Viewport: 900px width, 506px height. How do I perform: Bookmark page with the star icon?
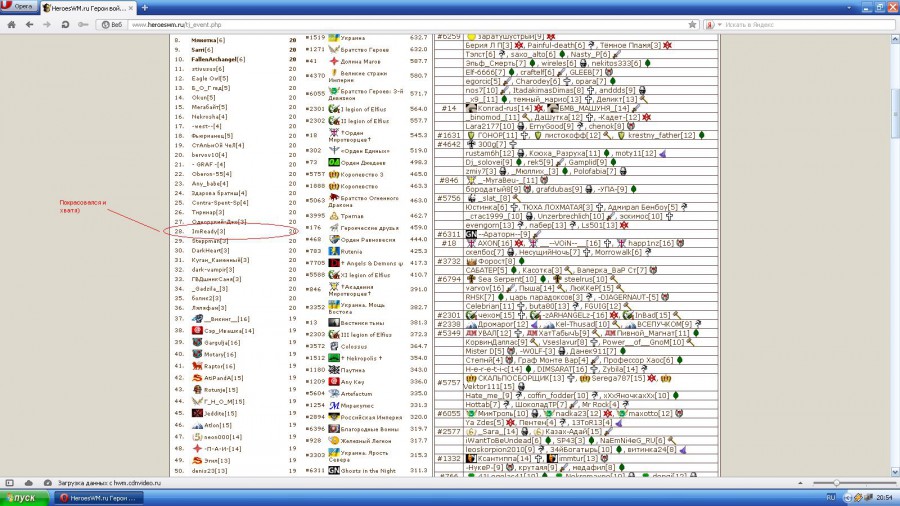(692, 25)
